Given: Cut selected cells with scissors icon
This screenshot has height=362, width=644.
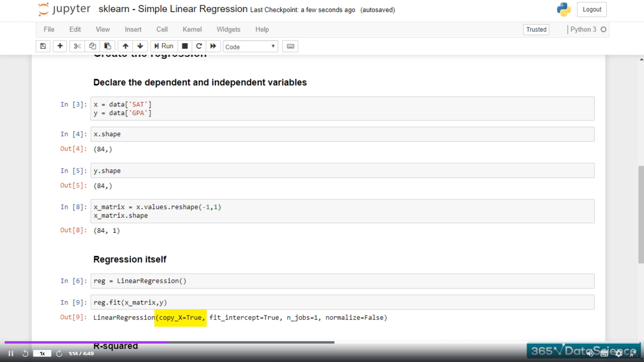Looking at the screenshot, I should tap(77, 46).
